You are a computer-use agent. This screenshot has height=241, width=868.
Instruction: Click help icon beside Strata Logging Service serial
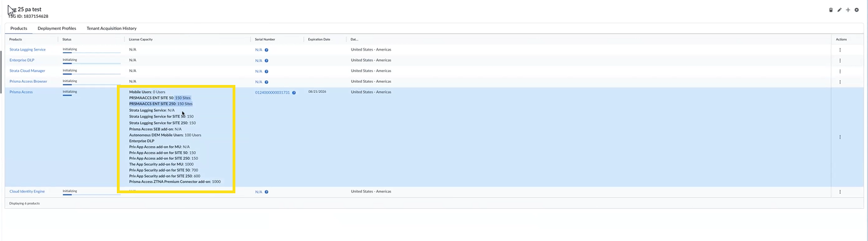pos(267,50)
